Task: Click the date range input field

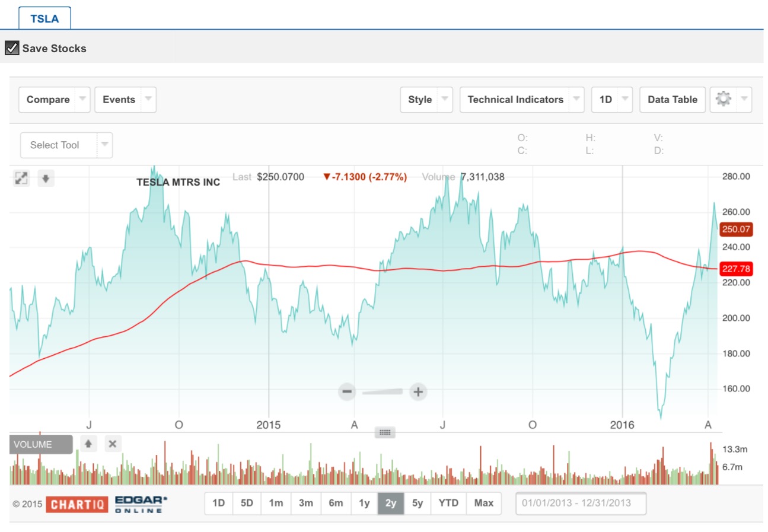Action: click(x=581, y=503)
